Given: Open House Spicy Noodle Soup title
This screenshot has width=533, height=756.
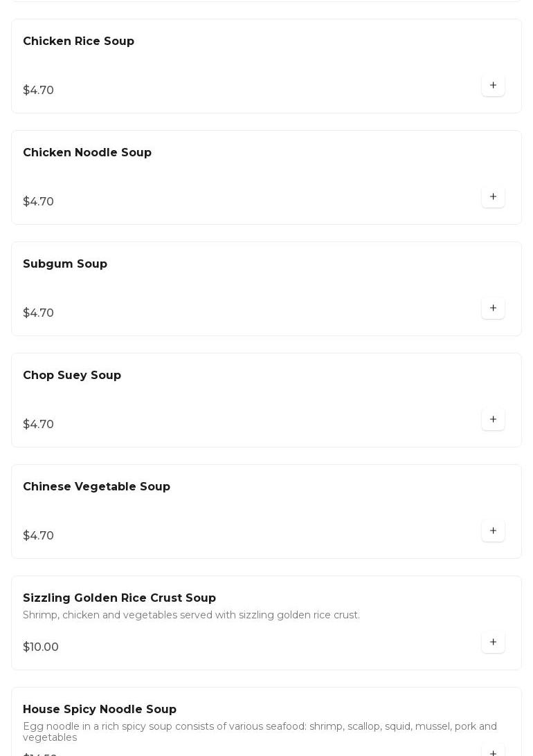Looking at the screenshot, I should tap(100, 710).
